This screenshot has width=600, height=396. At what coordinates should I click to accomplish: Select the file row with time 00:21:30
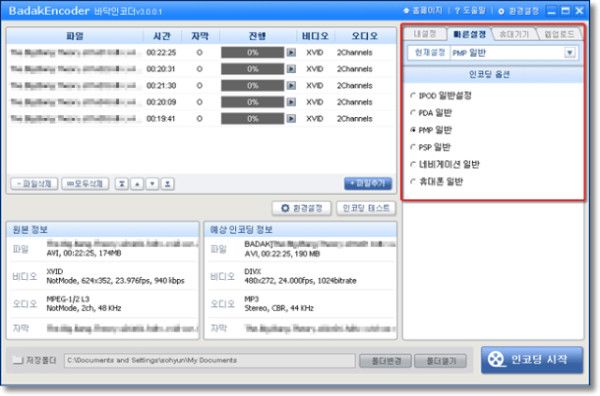pos(201,85)
